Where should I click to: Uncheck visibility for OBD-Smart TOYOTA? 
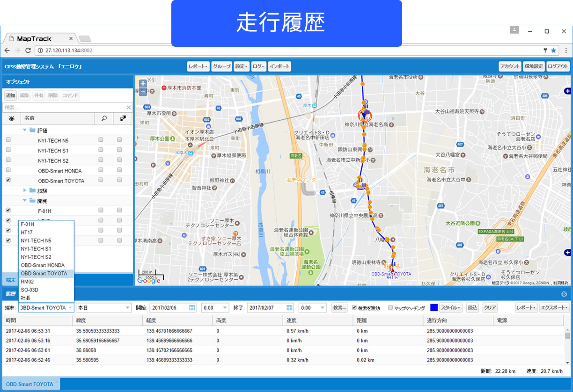[x=8, y=180]
